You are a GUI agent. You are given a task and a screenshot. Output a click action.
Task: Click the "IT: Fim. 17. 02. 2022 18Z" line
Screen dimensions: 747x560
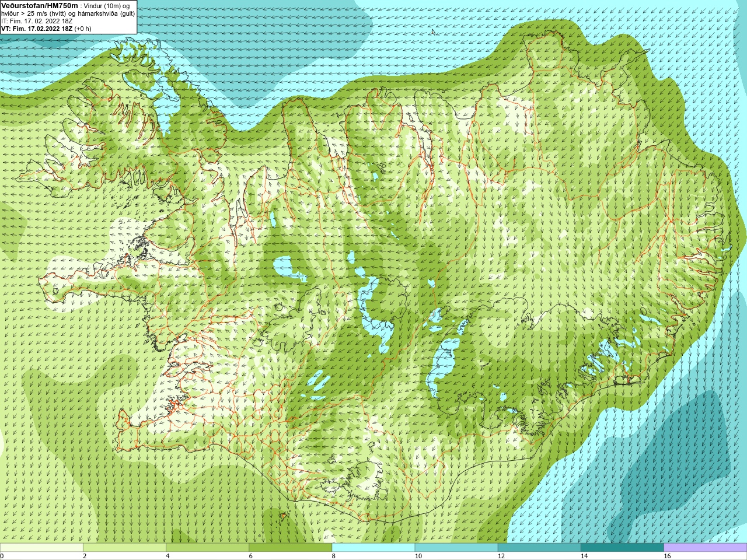37,21
